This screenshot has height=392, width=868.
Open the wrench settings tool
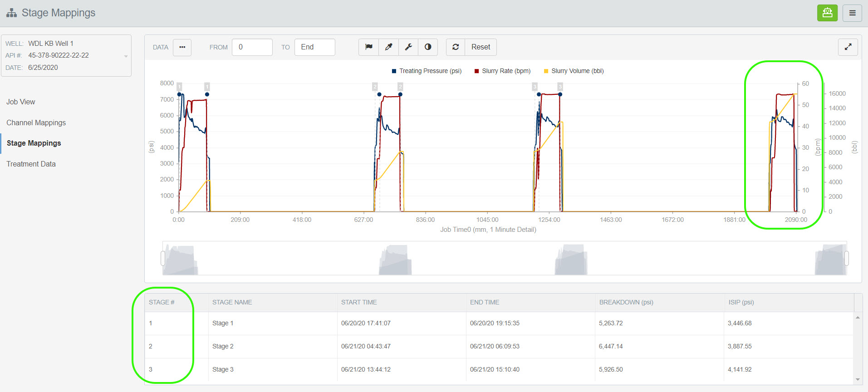(x=408, y=47)
